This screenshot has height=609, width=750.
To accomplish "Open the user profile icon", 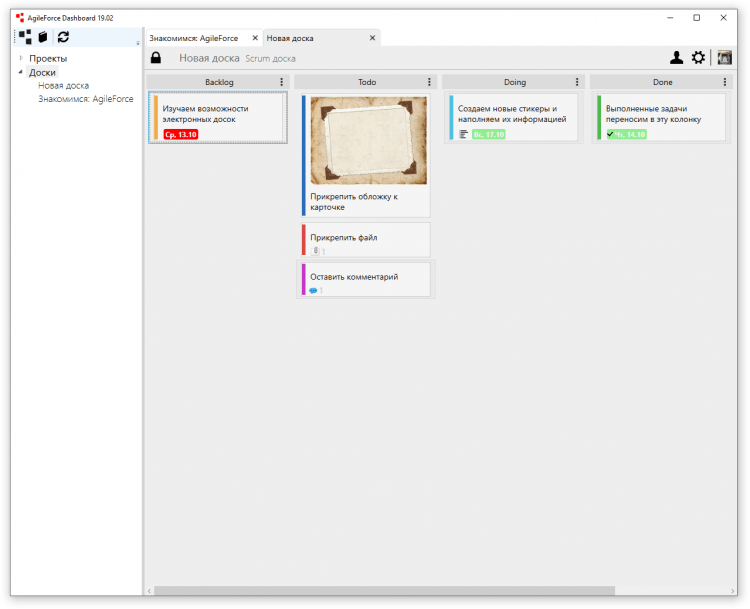I will coord(677,58).
